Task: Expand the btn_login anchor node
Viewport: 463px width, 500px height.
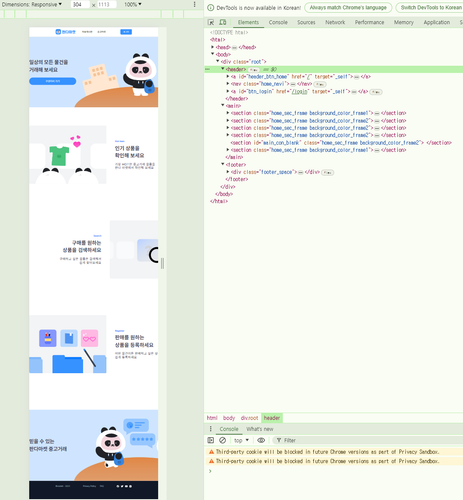Action: pos(228,91)
